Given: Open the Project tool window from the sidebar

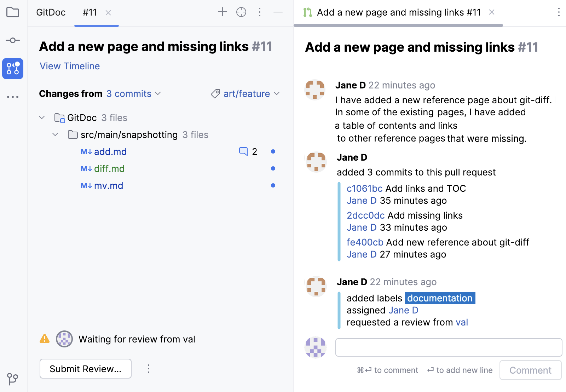Looking at the screenshot, I should point(13,12).
